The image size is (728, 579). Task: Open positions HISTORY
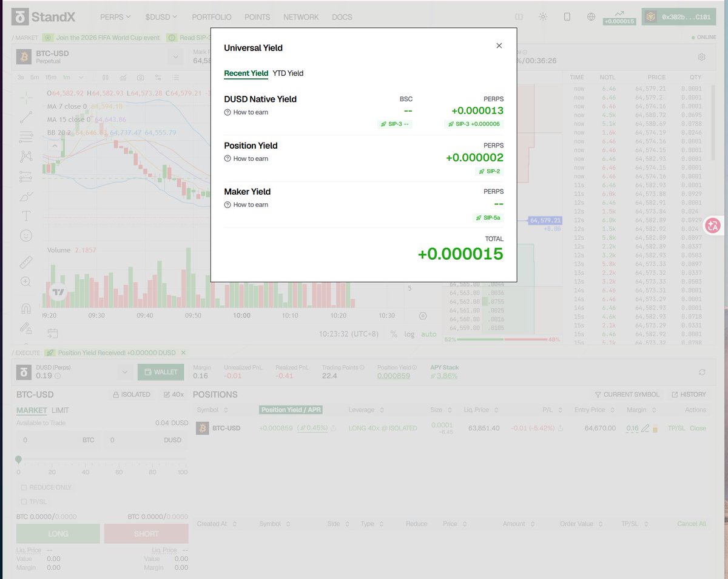[689, 394]
